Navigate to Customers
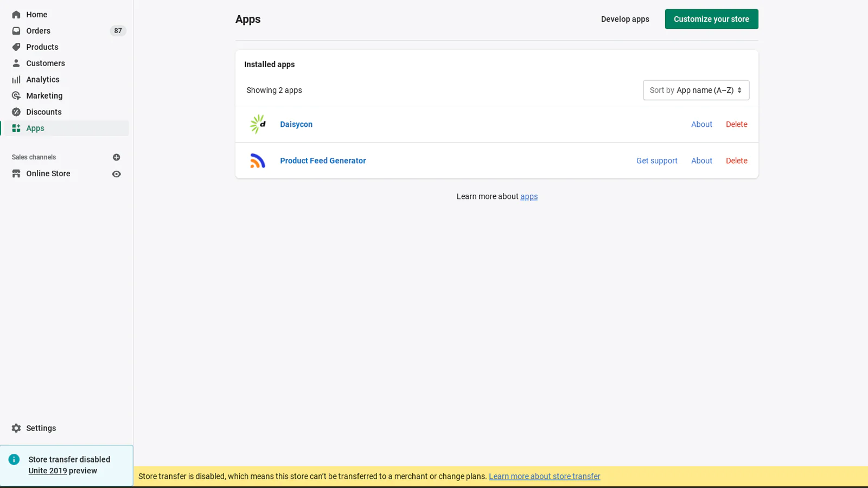 (x=46, y=63)
